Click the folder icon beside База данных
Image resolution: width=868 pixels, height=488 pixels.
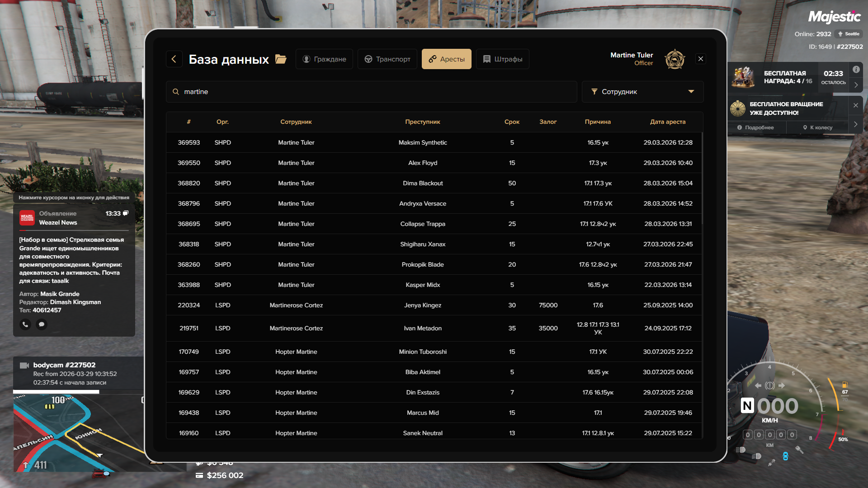(x=281, y=59)
